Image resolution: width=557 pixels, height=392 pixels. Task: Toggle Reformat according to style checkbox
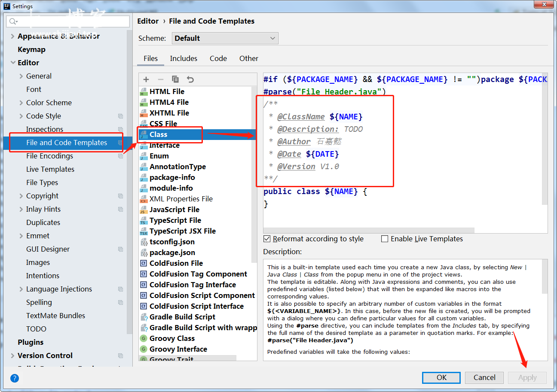point(267,239)
